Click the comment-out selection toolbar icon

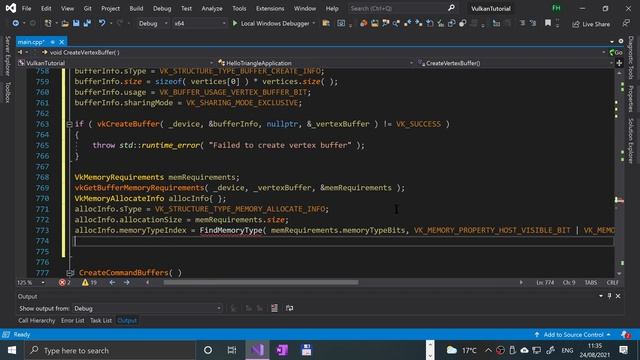pos(522,23)
